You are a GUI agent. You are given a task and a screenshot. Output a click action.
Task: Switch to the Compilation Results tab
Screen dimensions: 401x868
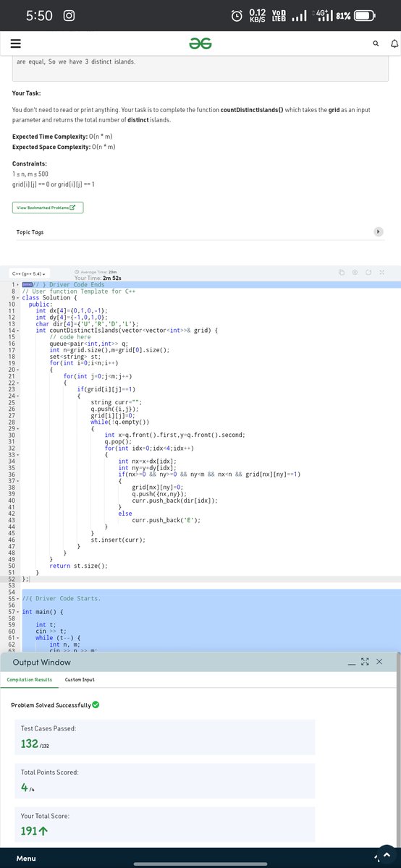tap(30, 679)
